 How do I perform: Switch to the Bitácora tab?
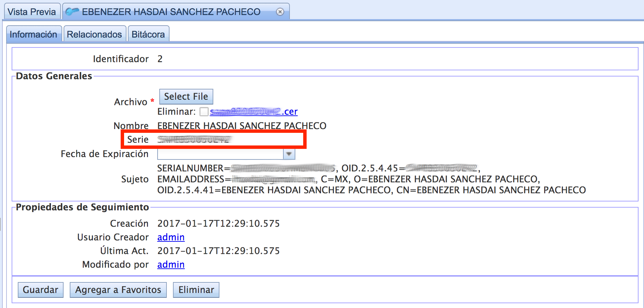148,34
